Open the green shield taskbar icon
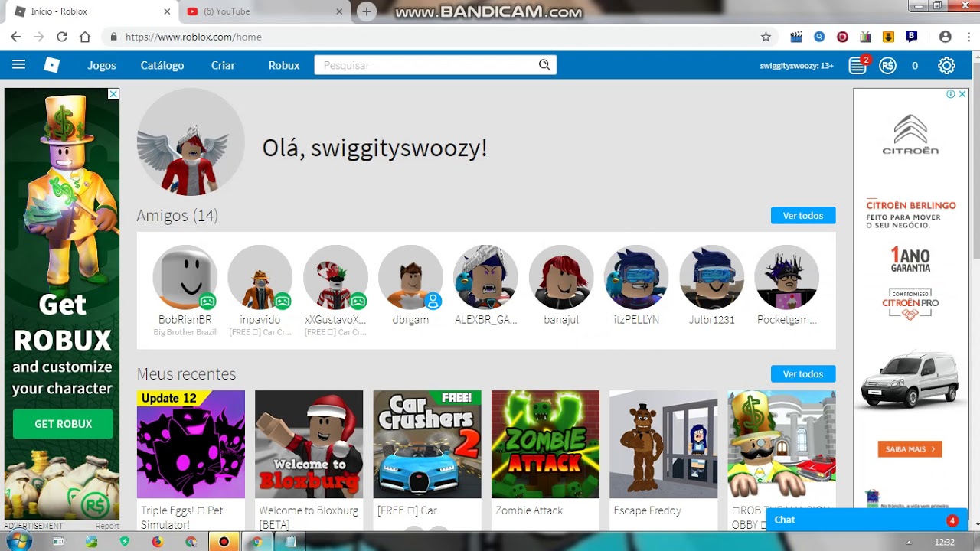Viewport: 980px width, 551px height. 125,542
